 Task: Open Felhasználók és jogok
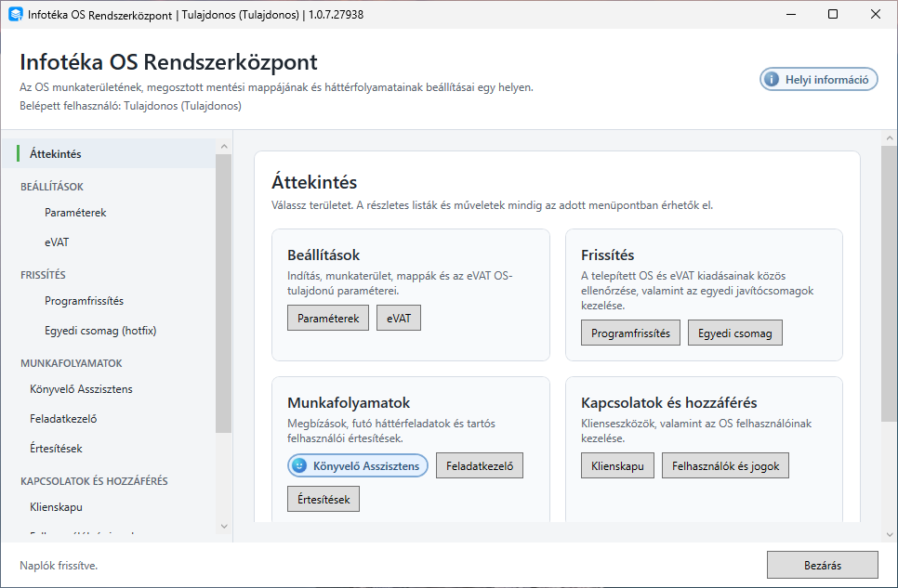(x=726, y=466)
